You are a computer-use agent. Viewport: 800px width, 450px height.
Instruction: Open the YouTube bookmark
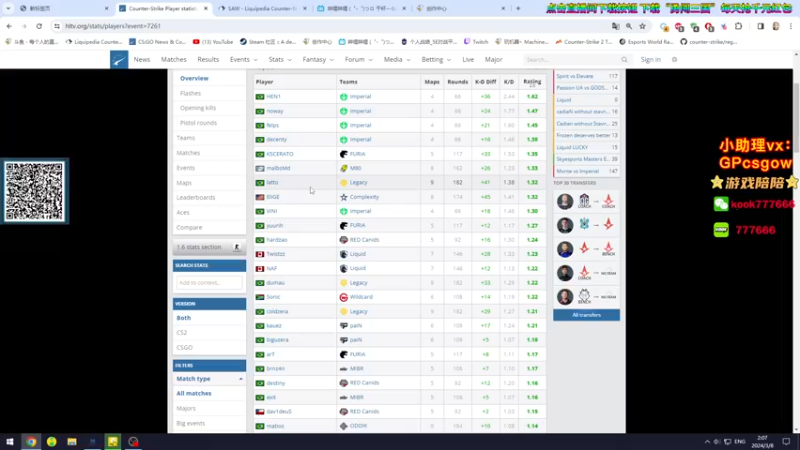(213, 42)
